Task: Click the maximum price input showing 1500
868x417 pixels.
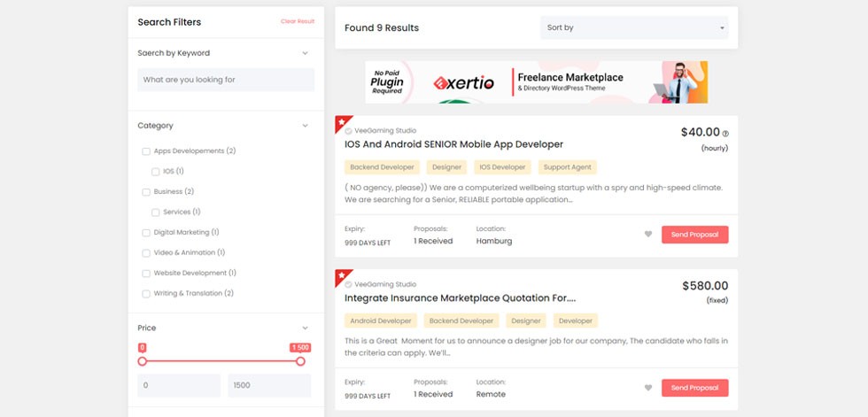Action: point(269,385)
